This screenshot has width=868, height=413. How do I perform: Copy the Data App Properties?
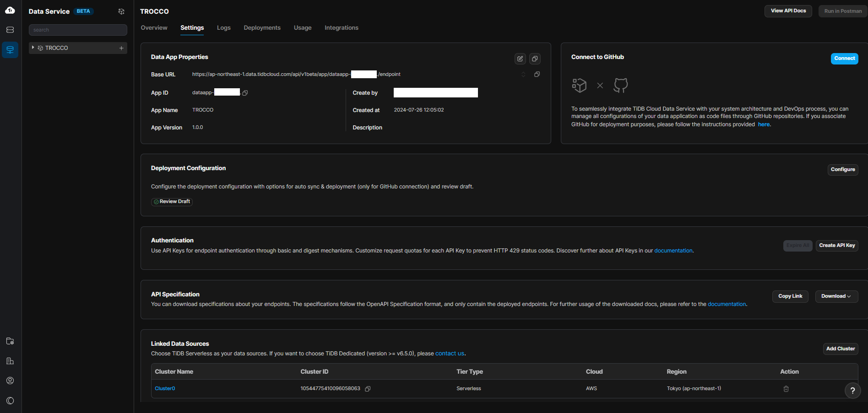[535, 59]
